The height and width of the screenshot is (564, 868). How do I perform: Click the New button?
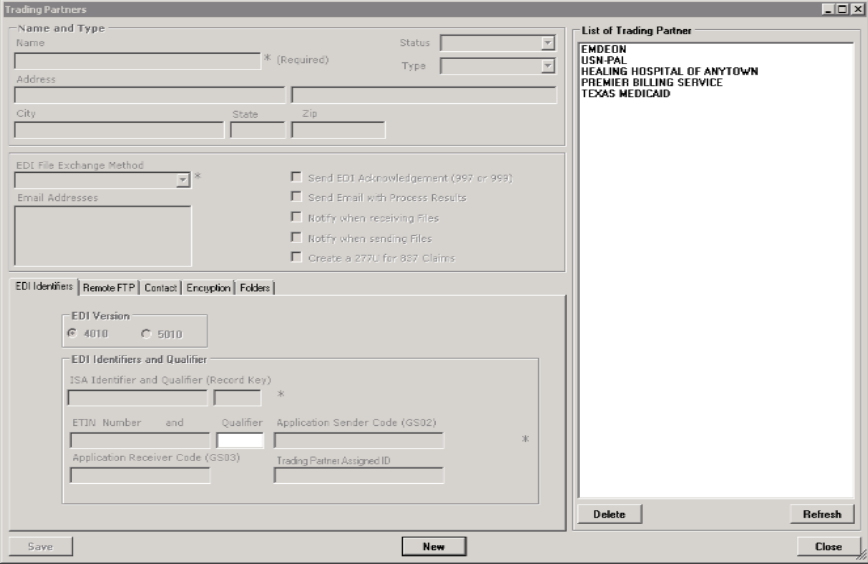pos(433,546)
